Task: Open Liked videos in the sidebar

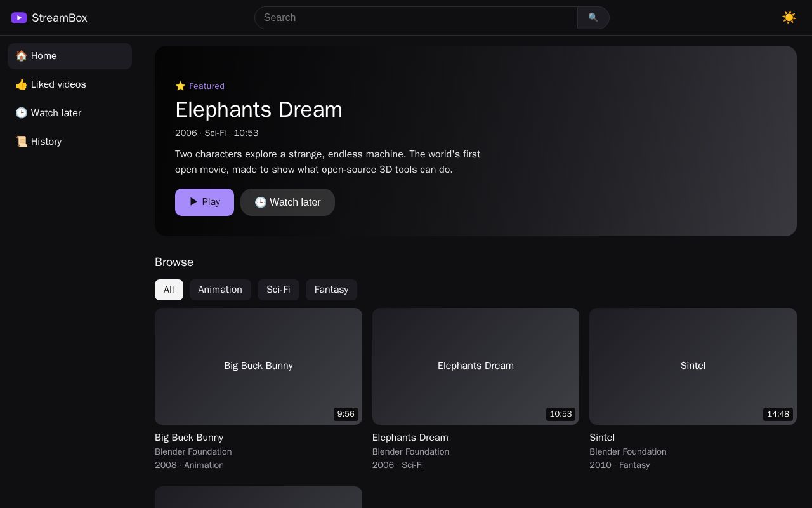Action: pos(70,84)
